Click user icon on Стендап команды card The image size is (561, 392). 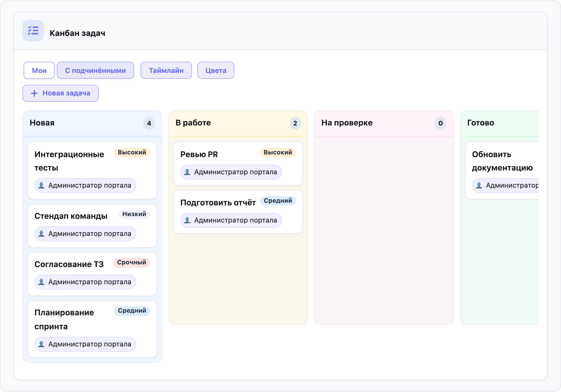41,234
